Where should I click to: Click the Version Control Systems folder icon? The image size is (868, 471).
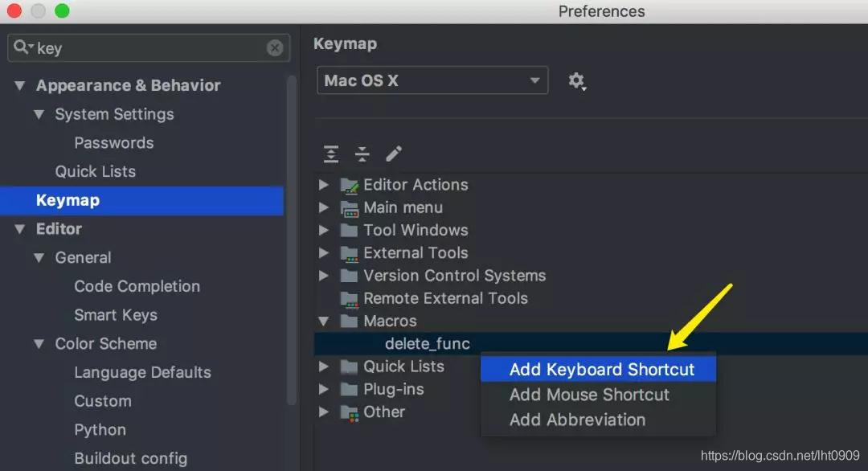click(x=349, y=276)
